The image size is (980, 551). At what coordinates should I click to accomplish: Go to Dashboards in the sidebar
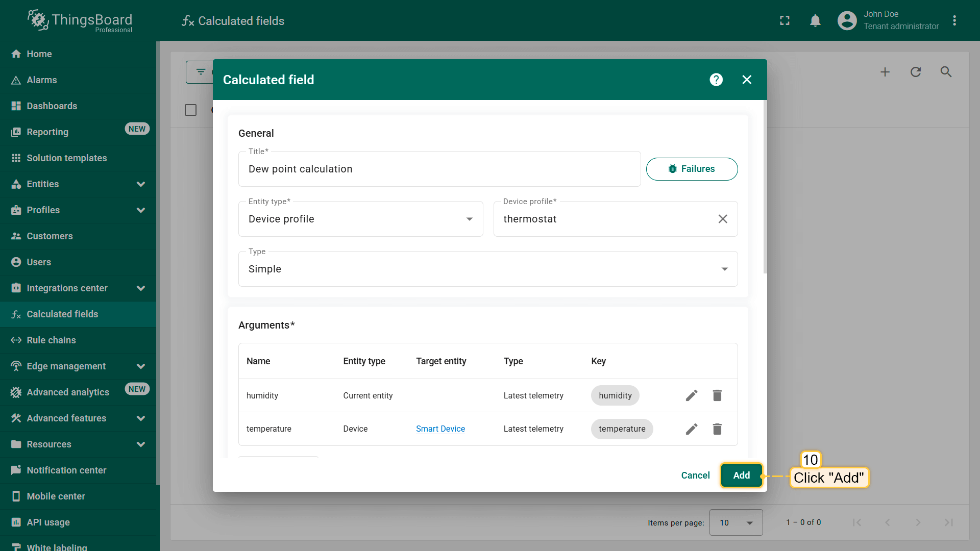[x=52, y=106]
